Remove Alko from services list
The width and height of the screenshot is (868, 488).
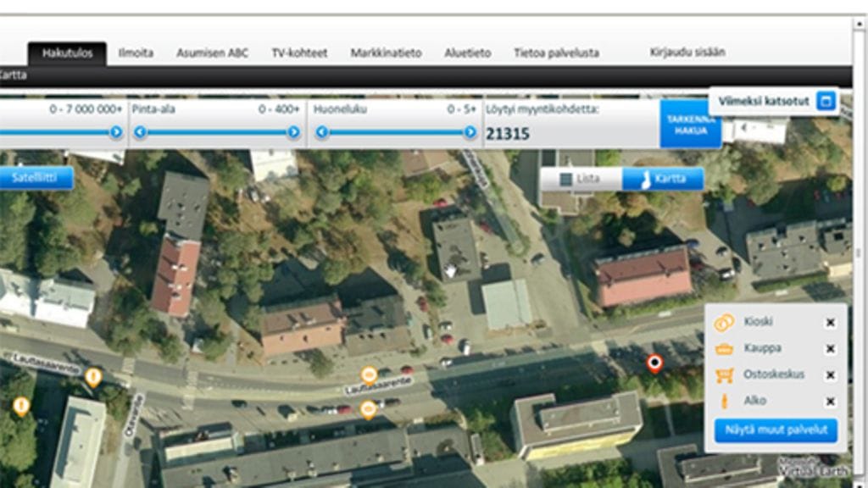(831, 402)
